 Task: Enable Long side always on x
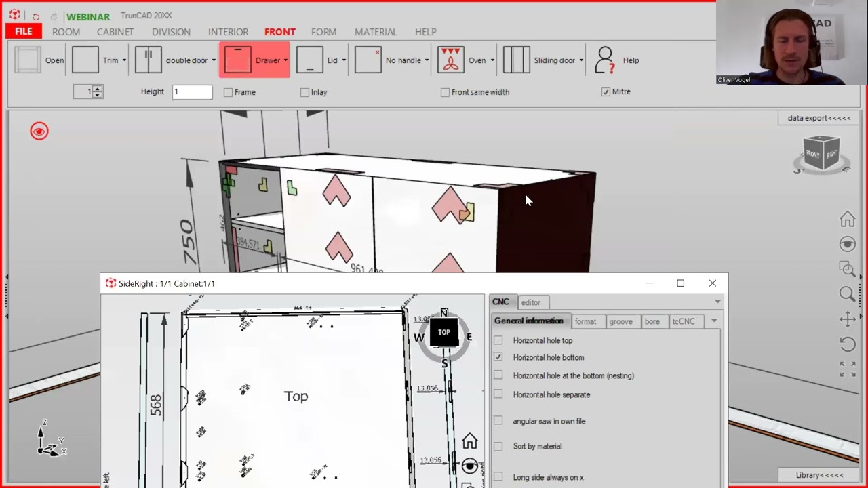(498, 477)
